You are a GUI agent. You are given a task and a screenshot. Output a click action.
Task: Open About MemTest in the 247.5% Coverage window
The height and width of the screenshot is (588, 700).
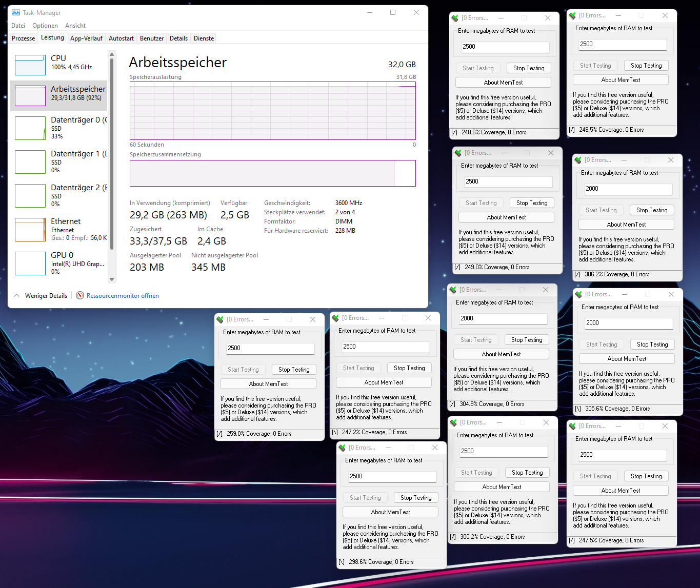621,491
